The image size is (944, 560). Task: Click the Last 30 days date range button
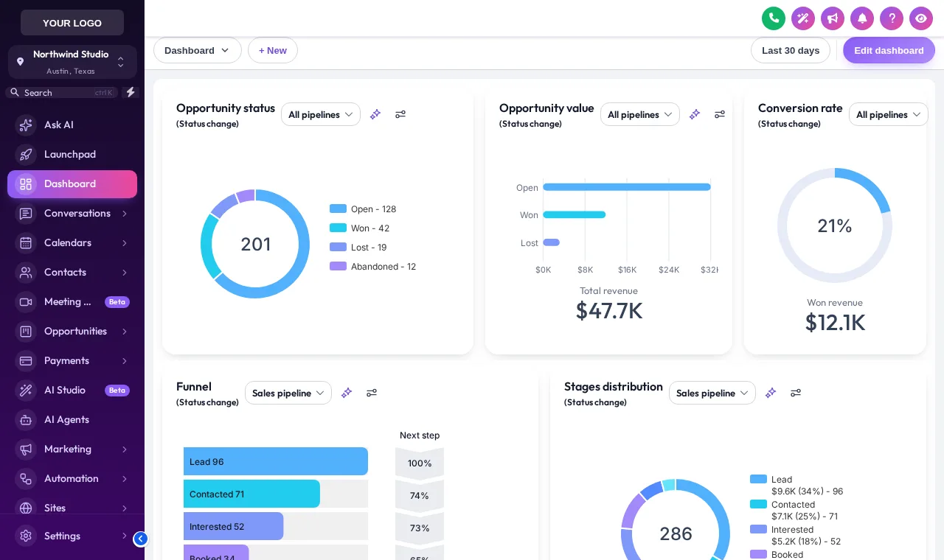click(x=791, y=50)
